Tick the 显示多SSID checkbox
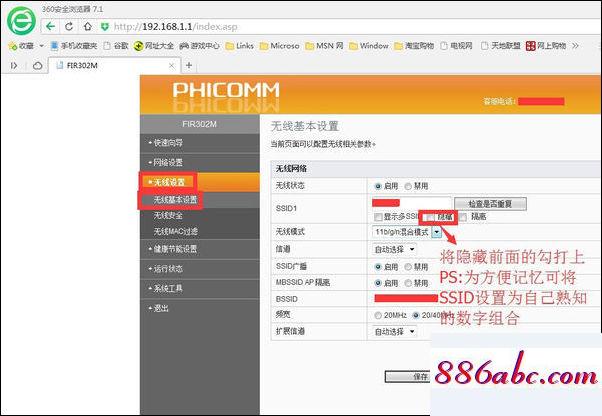The width and height of the screenshot is (602, 416). tap(378, 217)
